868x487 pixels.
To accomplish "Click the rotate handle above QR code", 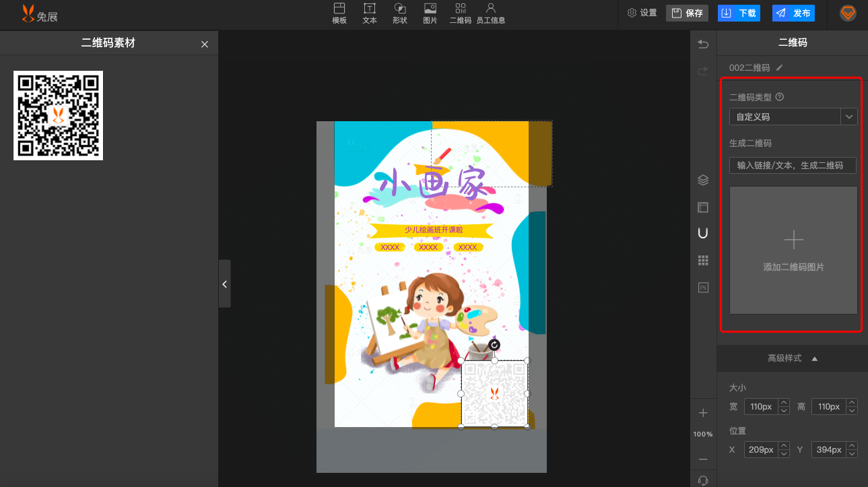I will click(x=494, y=345).
